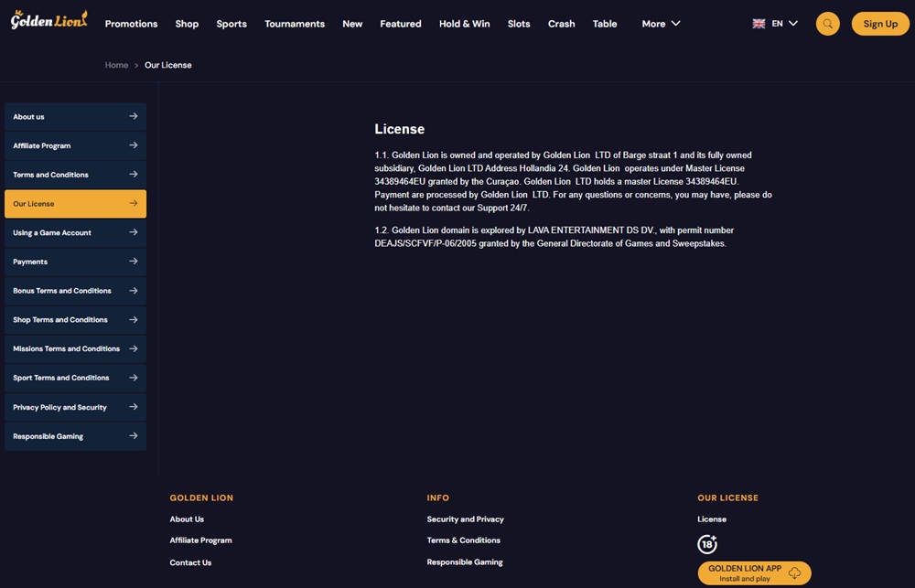
Task: Select the Featured games category
Action: 401,24
